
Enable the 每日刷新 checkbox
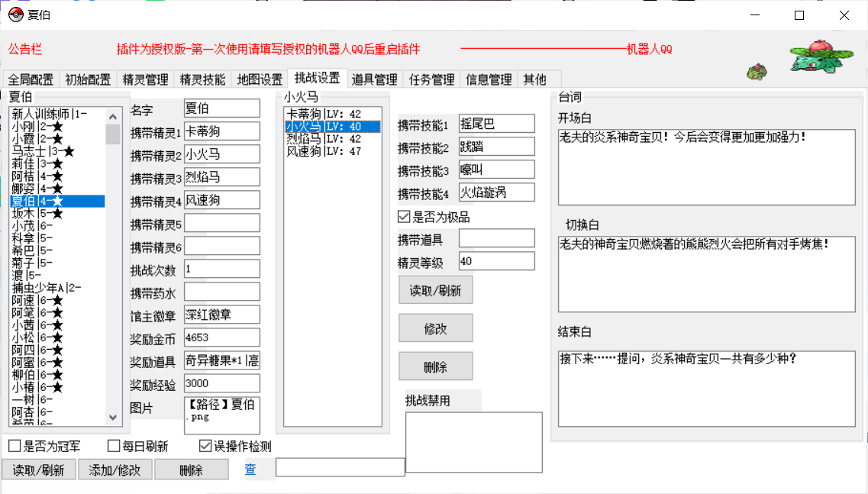114,446
